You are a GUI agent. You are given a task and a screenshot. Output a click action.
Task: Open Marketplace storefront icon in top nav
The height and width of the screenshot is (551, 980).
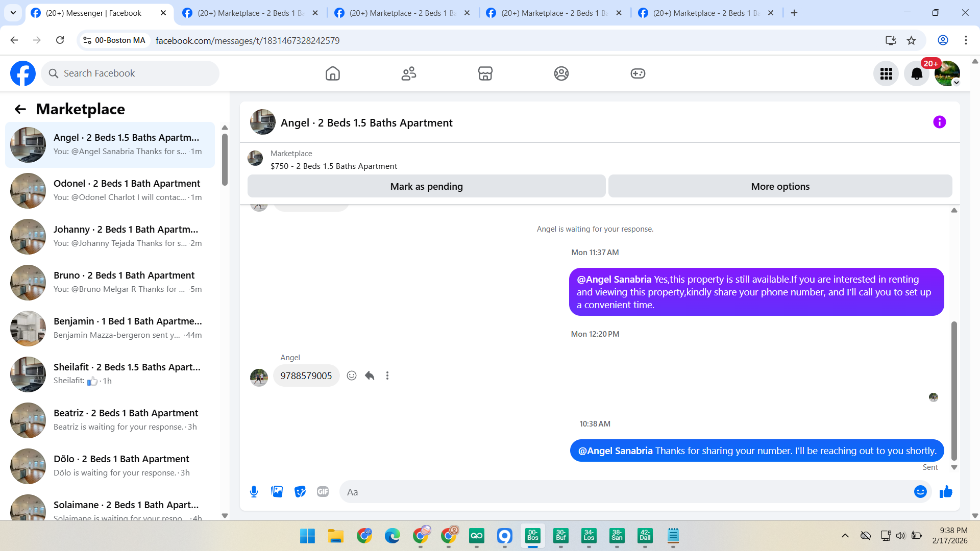click(485, 73)
